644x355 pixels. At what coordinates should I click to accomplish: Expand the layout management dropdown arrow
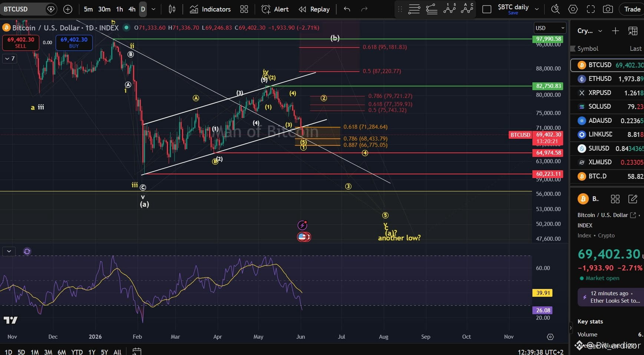pyautogui.click(x=537, y=9)
